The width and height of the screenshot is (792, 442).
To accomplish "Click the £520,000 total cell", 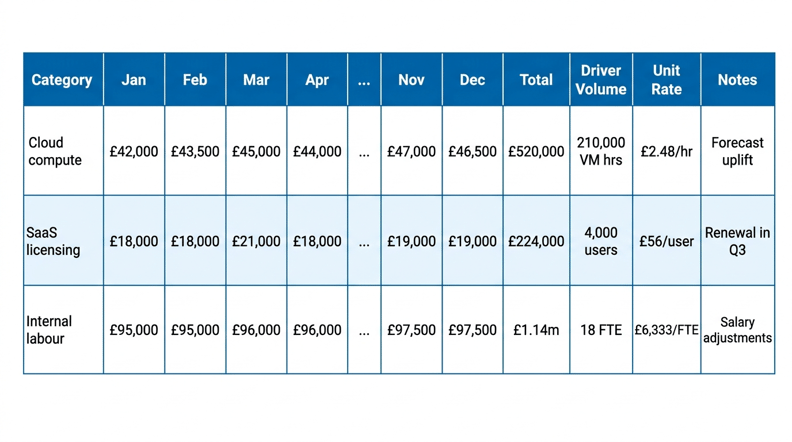I will pos(536,152).
